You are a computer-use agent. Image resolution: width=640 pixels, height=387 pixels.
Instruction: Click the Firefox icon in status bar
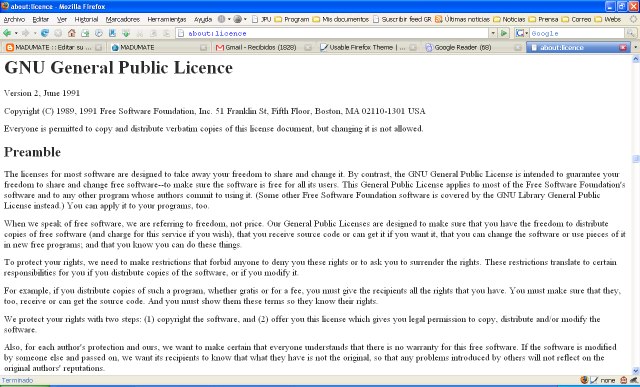coord(584,380)
